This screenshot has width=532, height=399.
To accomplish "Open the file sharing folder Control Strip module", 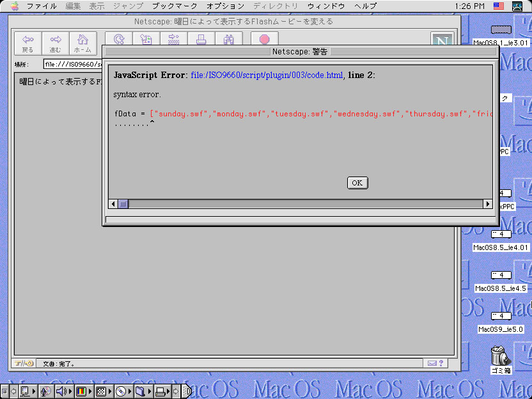I will click(x=143, y=391).
